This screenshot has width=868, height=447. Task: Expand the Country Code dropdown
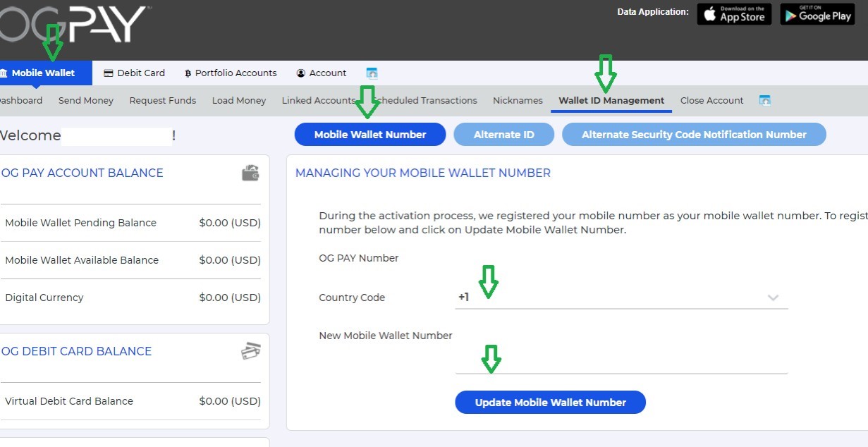coord(621,298)
